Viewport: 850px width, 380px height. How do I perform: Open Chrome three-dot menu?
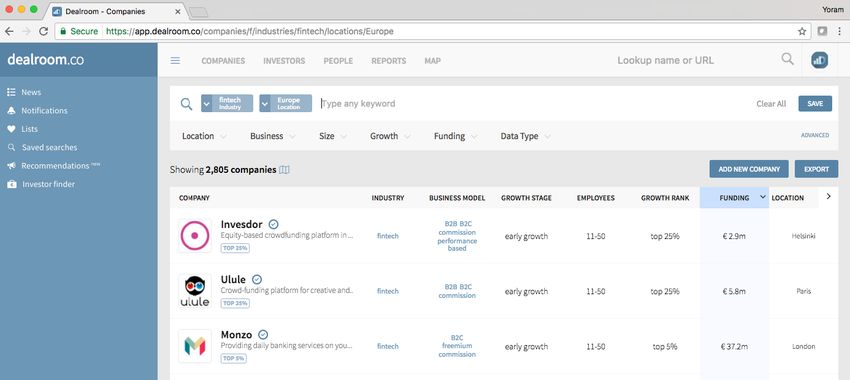(839, 31)
